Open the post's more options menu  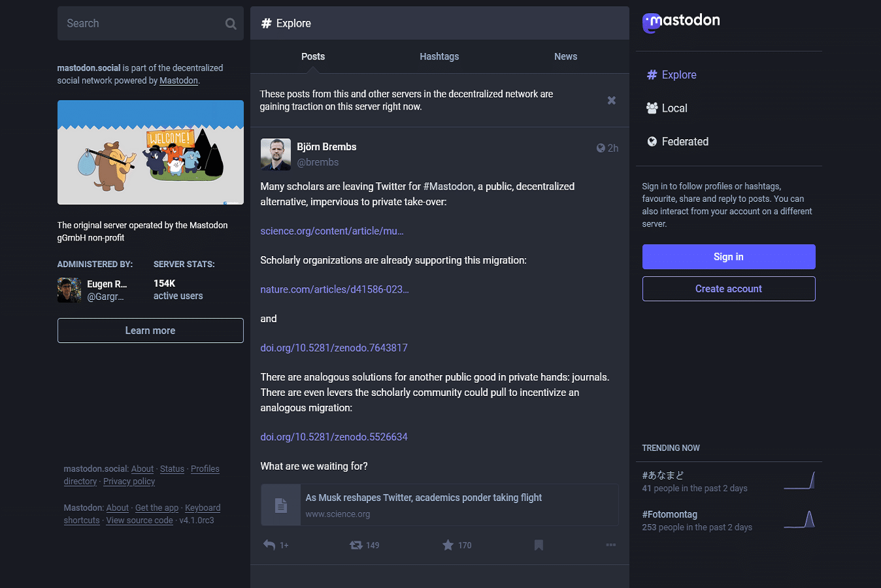tap(611, 545)
